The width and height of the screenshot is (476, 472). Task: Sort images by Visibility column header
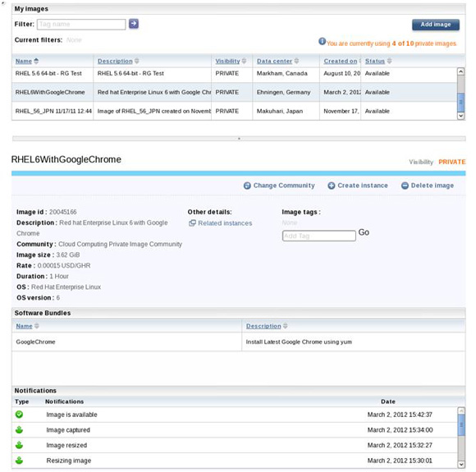227,61
